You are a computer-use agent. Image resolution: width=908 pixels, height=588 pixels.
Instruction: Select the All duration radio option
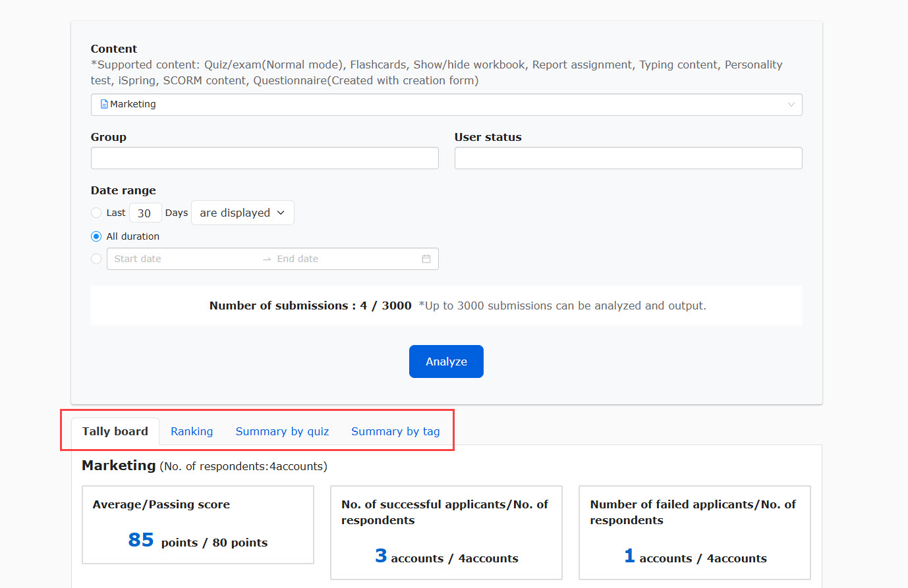pyautogui.click(x=96, y=236)
